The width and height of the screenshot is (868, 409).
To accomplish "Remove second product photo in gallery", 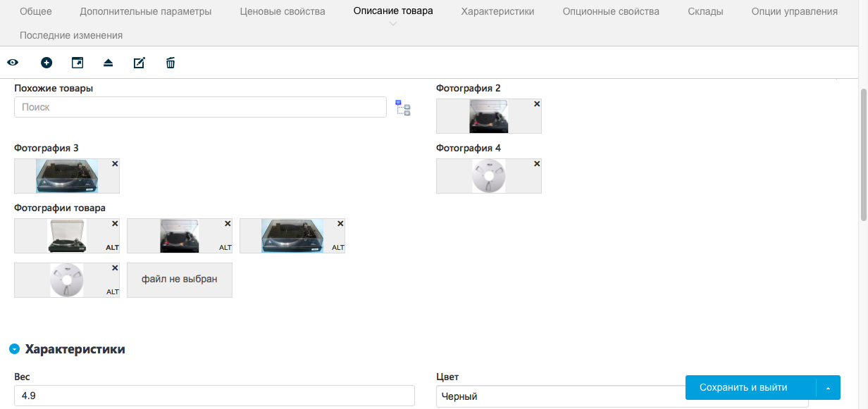I will pyautogui.click(x=228, y=223).
